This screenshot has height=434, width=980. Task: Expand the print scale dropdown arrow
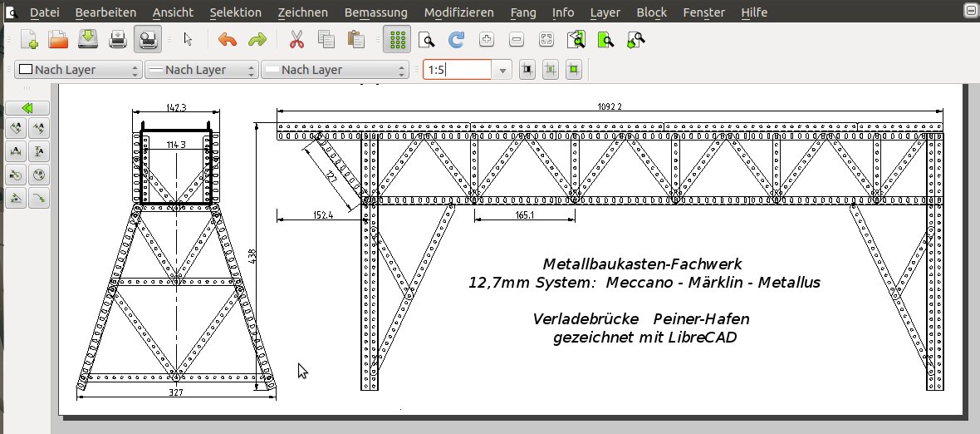(502, 70)
